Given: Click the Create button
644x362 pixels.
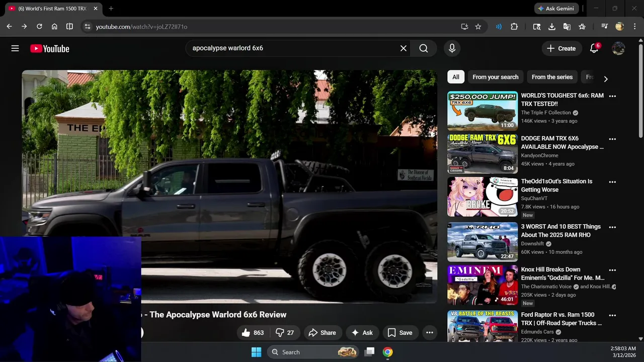Looking at the screenshot, I should coord(561,48).
